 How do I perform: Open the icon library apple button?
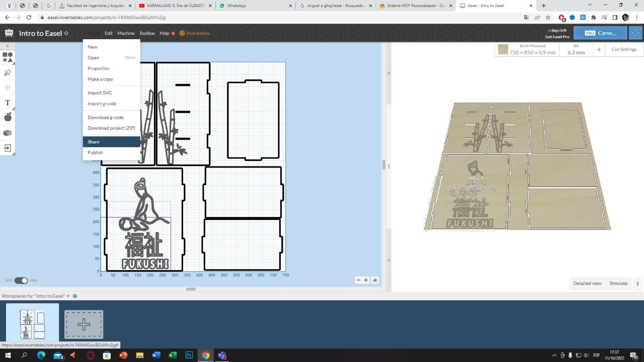[x=8, y=117]
